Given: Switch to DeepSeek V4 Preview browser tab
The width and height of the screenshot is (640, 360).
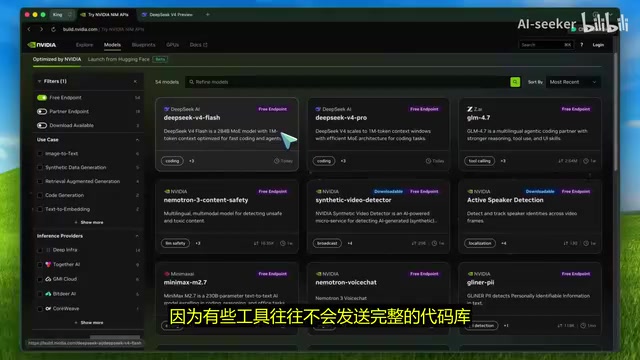Looking at the screenshot, I should tap(167, 14).
